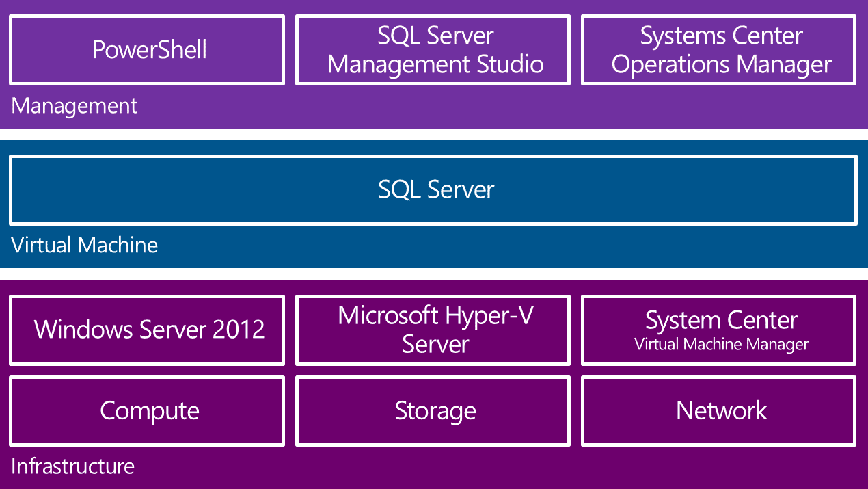The width and height of the screenshot is (868, 489).
Task: Open SQL Server Management Studio block
Action: point(433,49)
